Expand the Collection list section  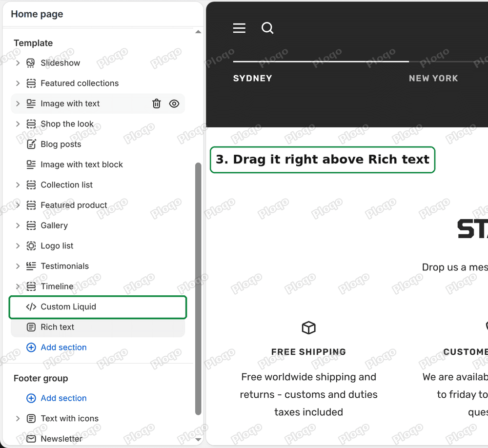(x=18, y=185)
